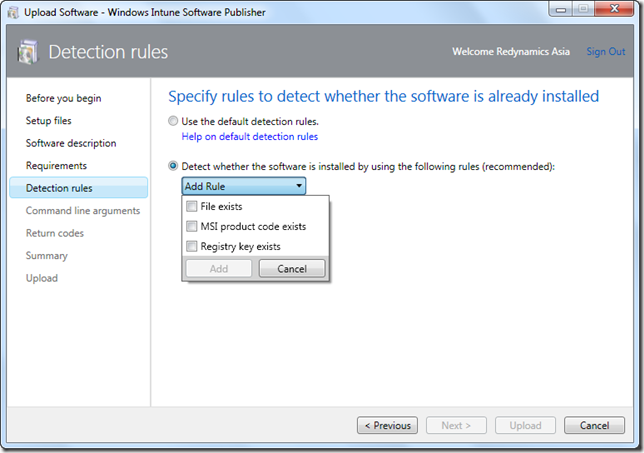Click the Next button

pos(456,425)
